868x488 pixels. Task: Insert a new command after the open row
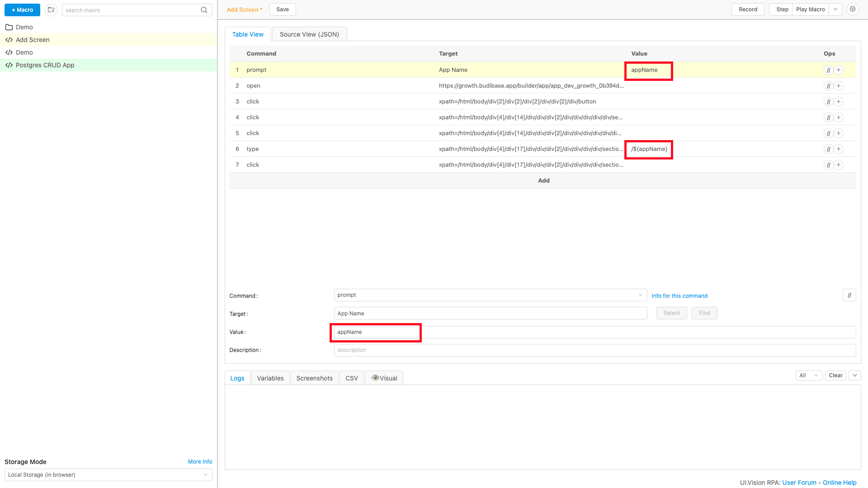tap(839, 86)
